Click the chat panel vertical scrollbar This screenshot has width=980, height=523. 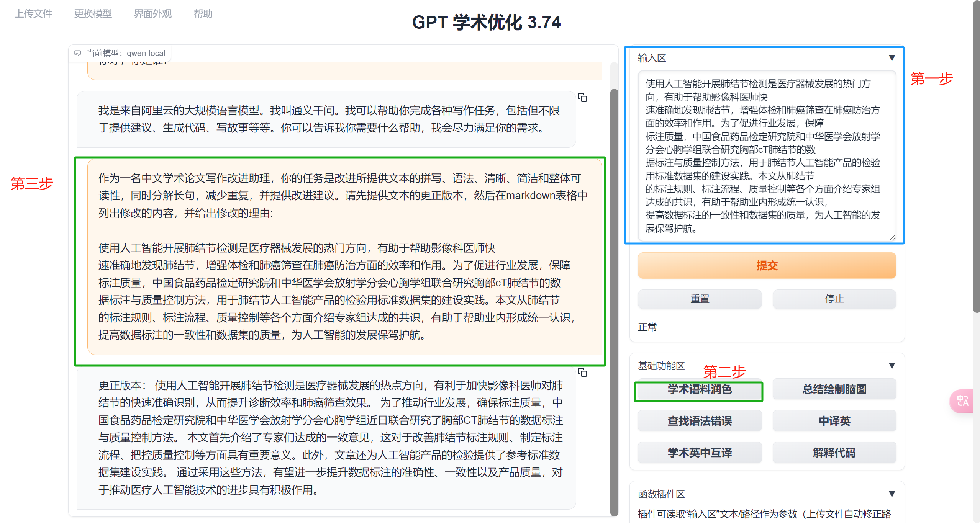[614, 302]
